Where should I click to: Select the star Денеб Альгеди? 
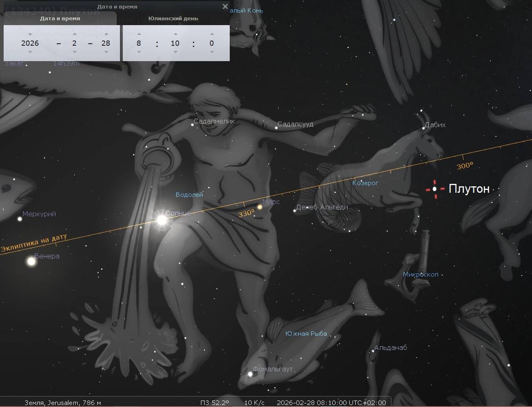pyautogui.click(x=294, y=211)
